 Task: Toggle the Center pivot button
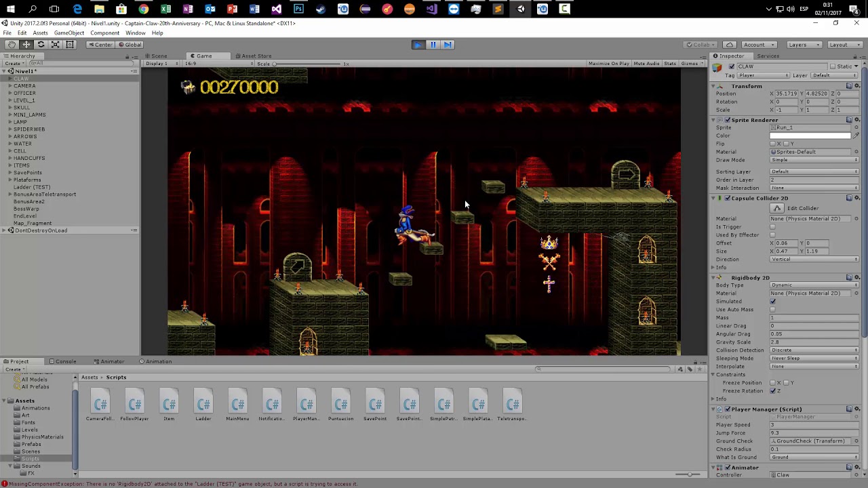(x=100, y=45)
